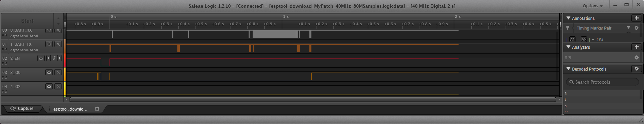
Task: Jump to previous edge on 2_EN
Action: [49, 58]
